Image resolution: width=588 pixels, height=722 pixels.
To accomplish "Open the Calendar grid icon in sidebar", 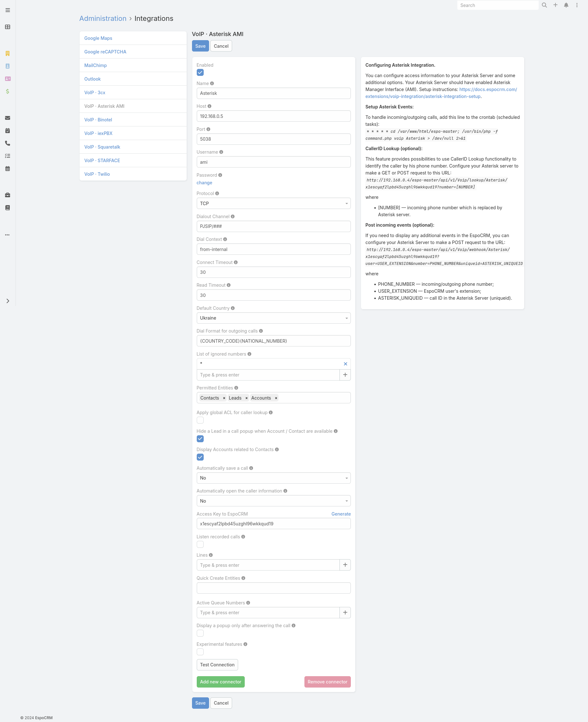I will [7, 168].
